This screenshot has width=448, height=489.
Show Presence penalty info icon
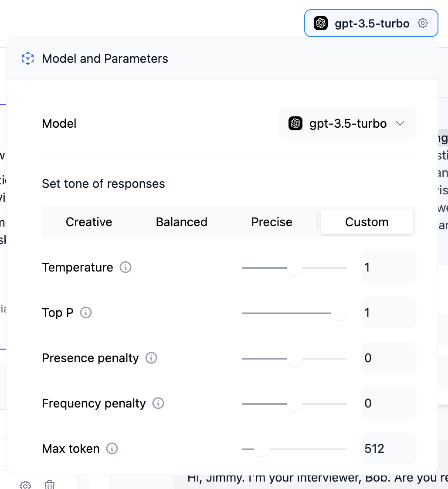pyautogui.click(x=151, y=358)
